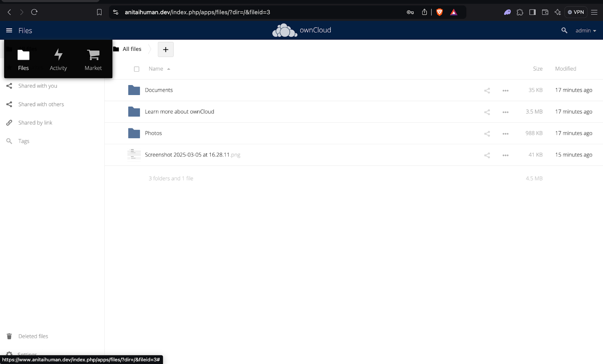Viewport: 603px width, 364px height.
Task: Click the Deleted files trash icon
Action: pyautogui.click(x=9, y=336)
